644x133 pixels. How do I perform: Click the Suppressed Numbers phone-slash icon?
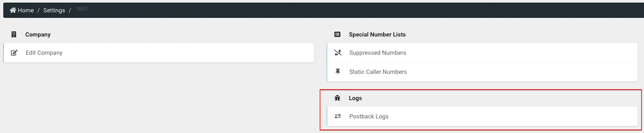pos(338,53)
